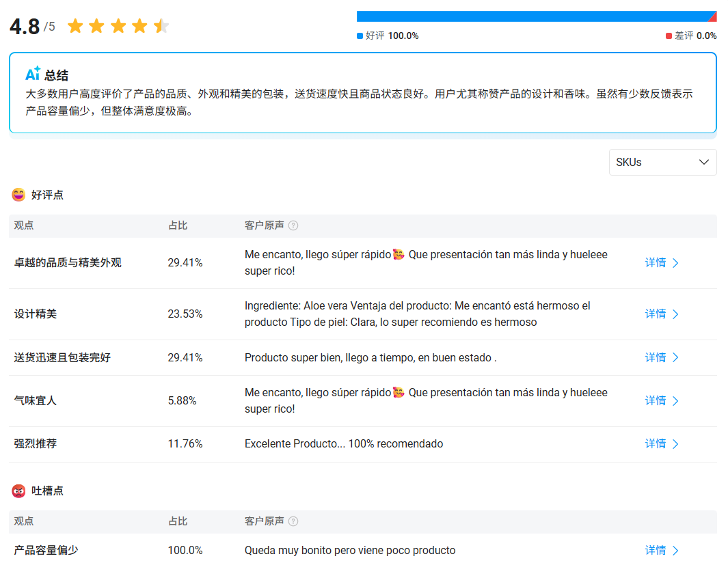This screenshot has width=728, height=565.
Task: Click the blue 好评 legend square
Action: pyautogui.click(x=359, y=35)
